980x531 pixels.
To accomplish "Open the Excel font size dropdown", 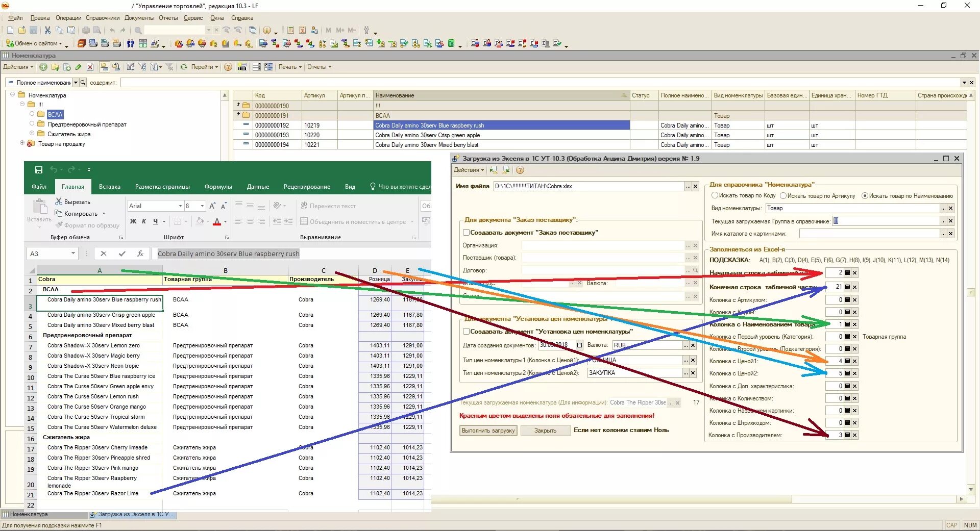I will tap(203, 206).
